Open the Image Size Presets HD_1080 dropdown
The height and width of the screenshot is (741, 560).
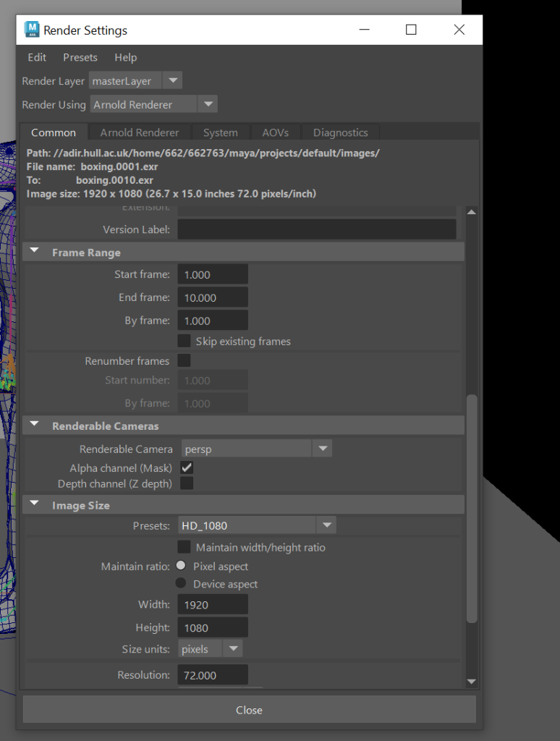pyautogui.click(x=257, y=525)
